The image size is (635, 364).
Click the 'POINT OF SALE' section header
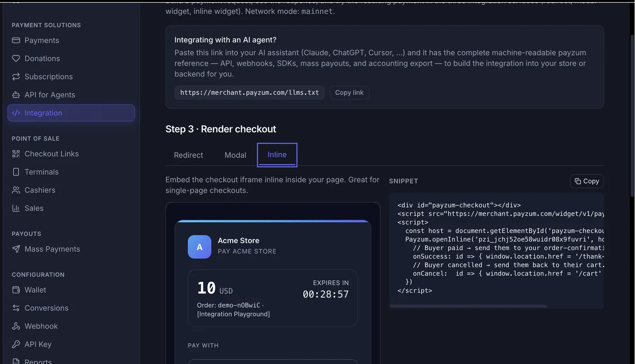coord(36,138)
